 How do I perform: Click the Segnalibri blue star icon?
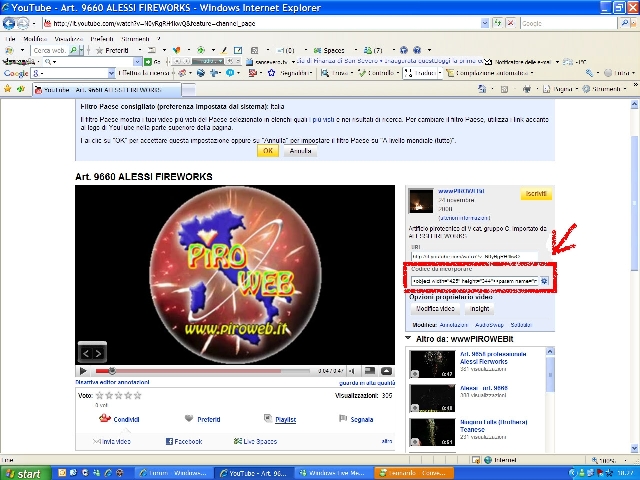(271, 73)
